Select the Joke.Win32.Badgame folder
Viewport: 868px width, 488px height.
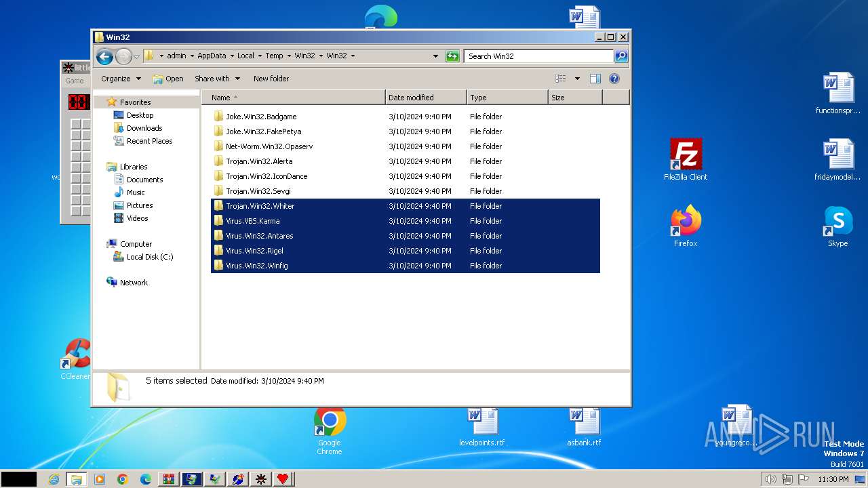pos(406,117)
